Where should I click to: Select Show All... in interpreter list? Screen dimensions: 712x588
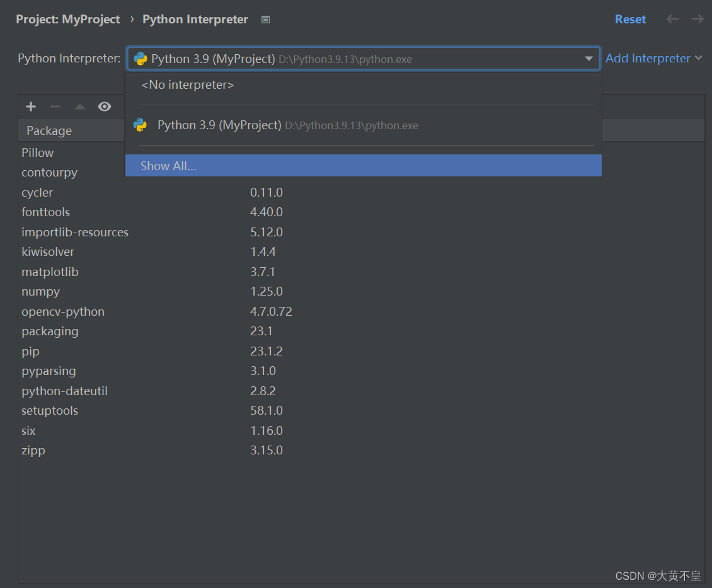click(x=364, y=166)
